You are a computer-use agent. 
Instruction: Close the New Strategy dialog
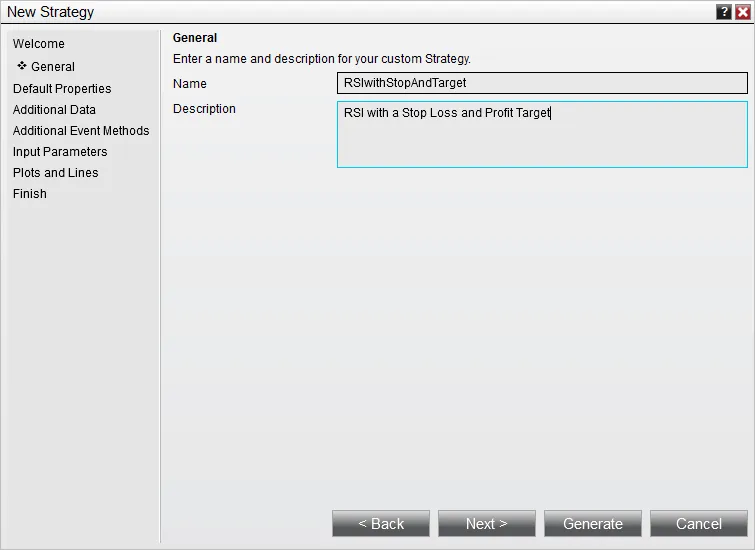click(x=742, y=12)
